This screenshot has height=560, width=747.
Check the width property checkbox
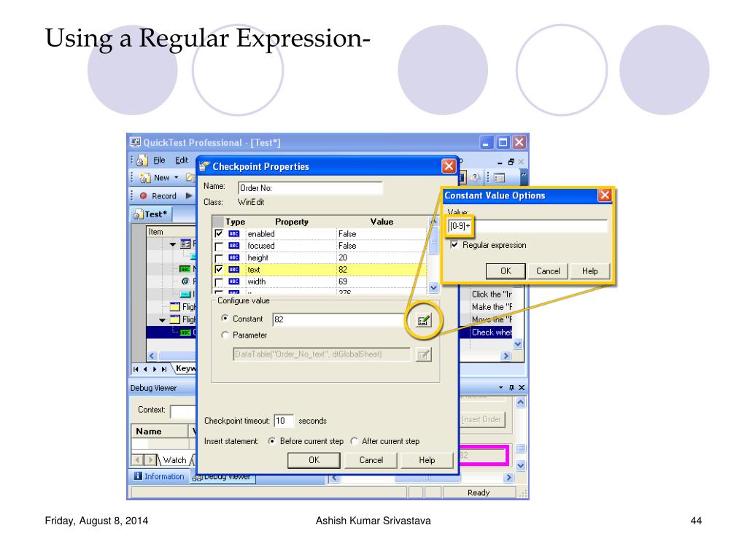[219, 282]
